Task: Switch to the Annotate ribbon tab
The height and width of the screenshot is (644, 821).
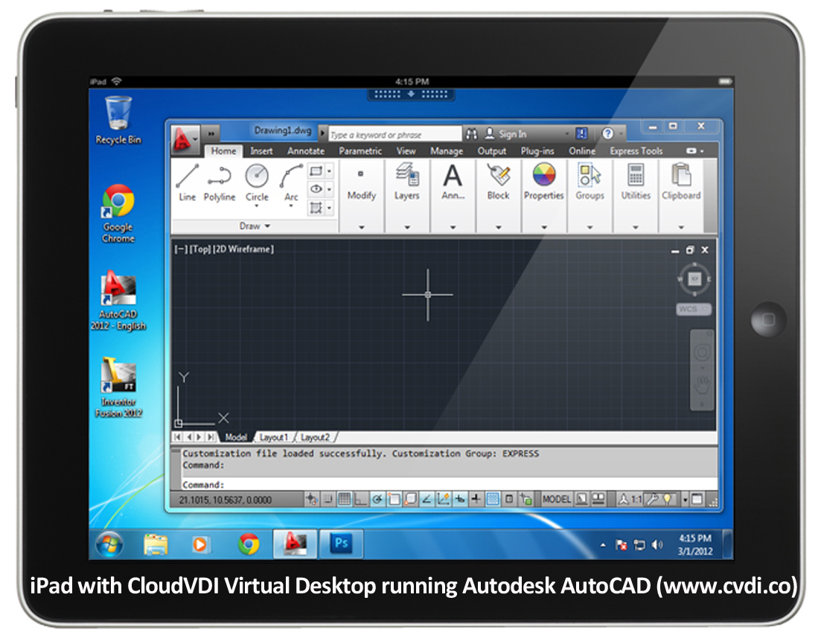Action: click(x=306, y=151)
